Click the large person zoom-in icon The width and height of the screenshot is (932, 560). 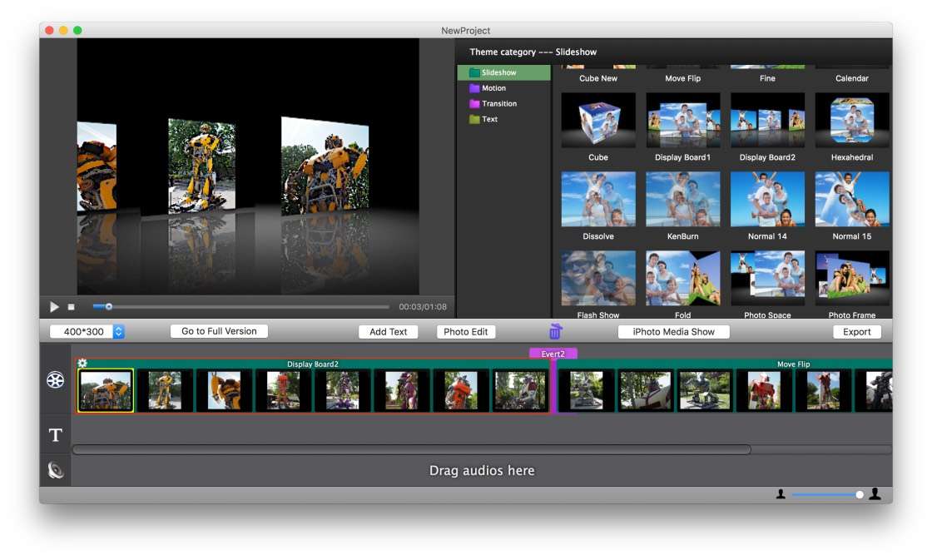875,494
